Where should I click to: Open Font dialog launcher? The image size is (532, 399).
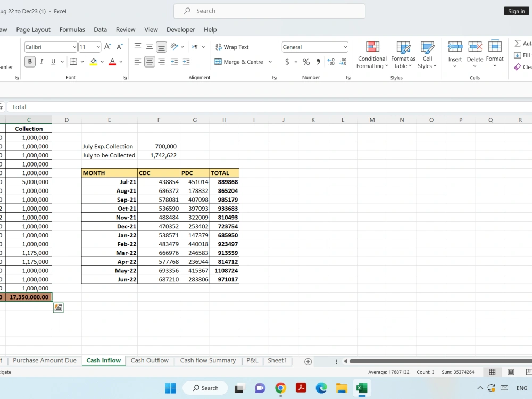[x=125, y=78]
